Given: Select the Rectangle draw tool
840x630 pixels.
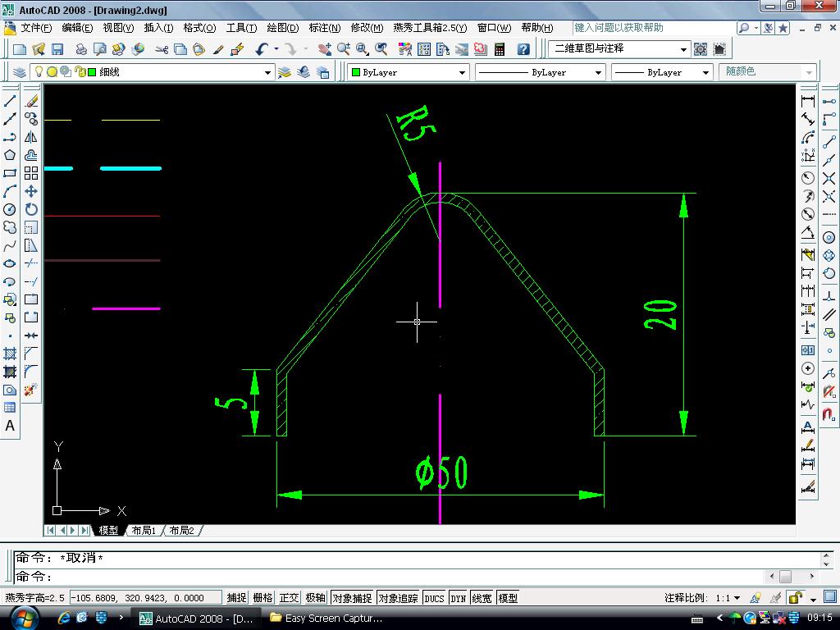Looking at the screenshot, I should coord(10,173).
